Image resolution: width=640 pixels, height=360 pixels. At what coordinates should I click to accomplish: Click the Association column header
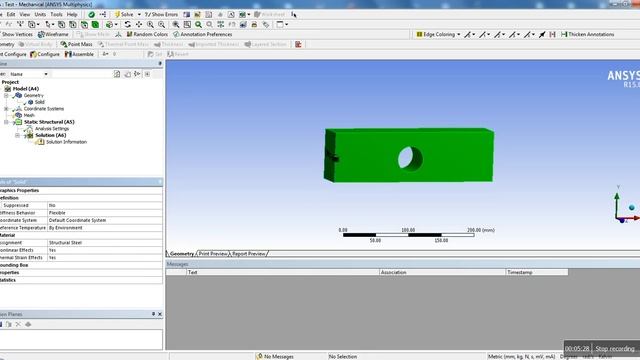tap(442, 272)
